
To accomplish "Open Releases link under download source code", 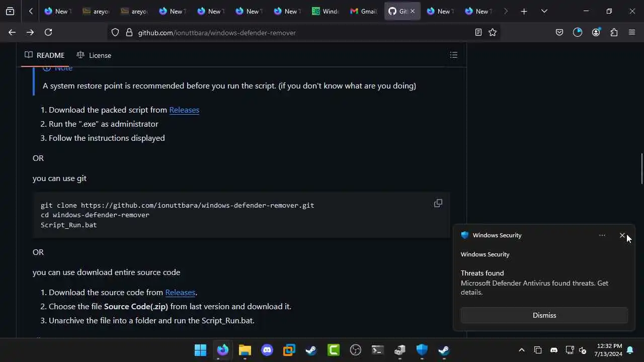I will (x=180, y=292).
